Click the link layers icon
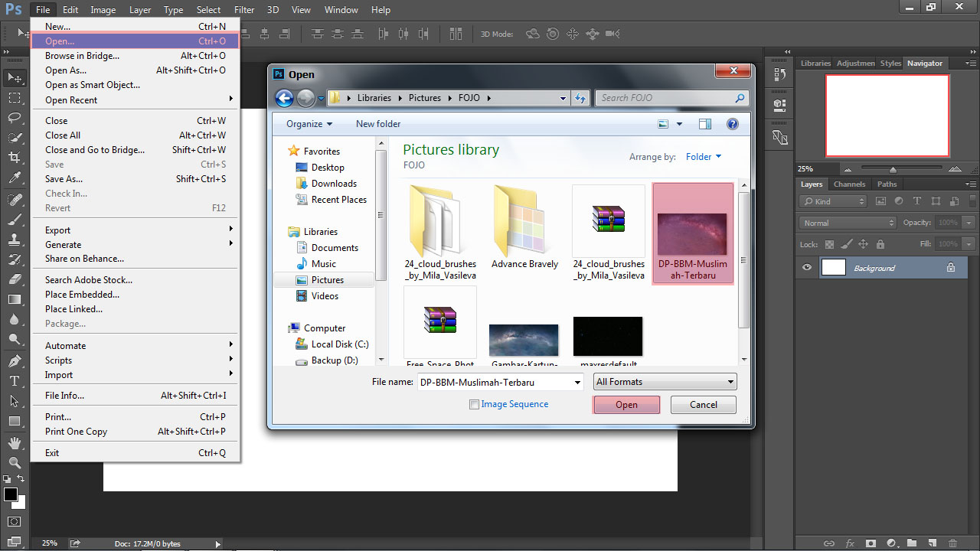 point(829,543)
